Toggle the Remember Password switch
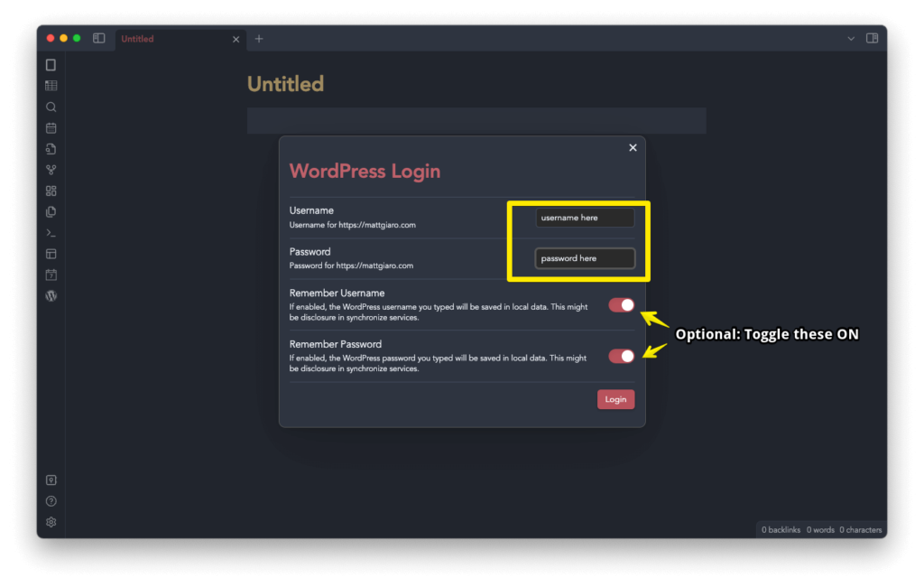The image size is (924, 587). click(621, 356)
